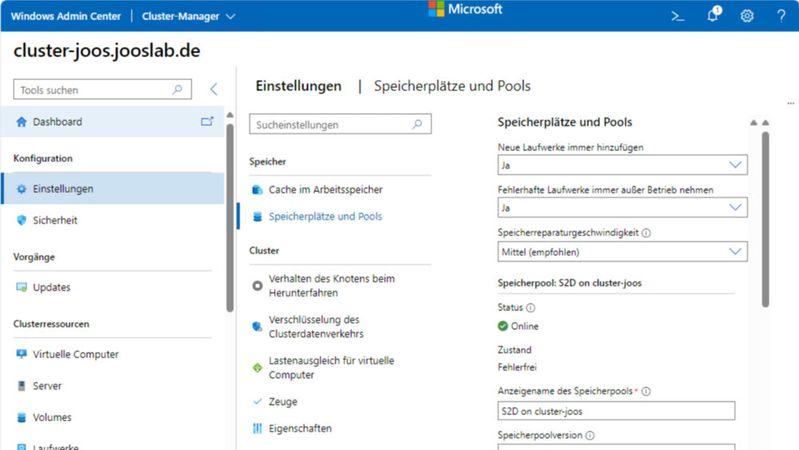Click the Tools suchen search field
799x450 pixels.
102,90
